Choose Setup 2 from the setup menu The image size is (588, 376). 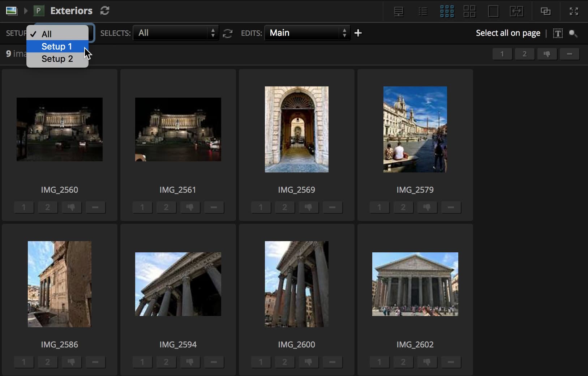click(x=57, y=59)
